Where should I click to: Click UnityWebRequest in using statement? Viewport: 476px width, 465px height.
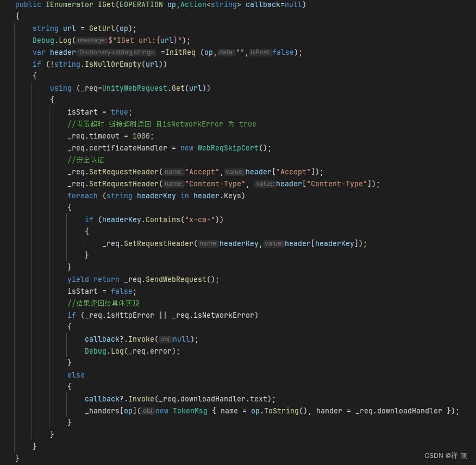[134, 89]
